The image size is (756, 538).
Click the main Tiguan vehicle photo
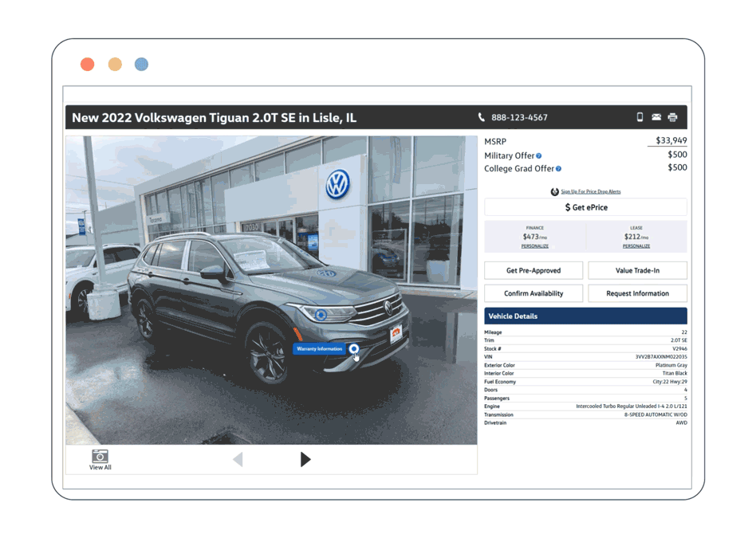271,290
